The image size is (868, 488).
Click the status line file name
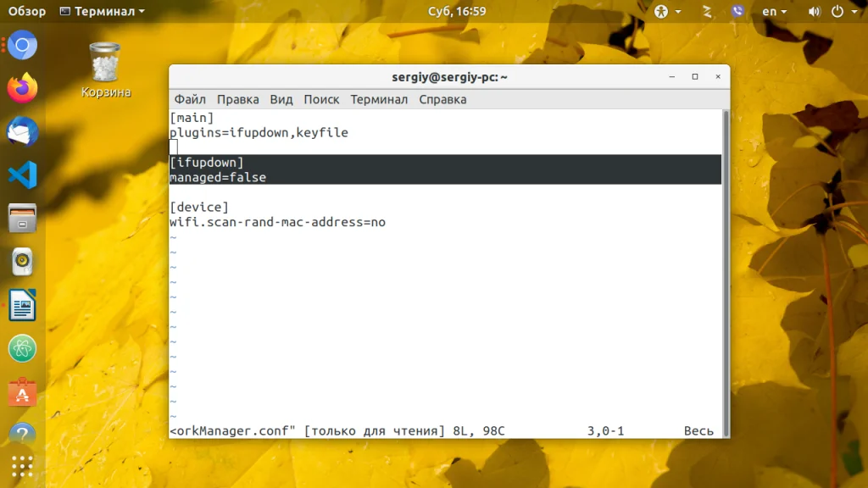pyautogui.click(x=232, y=431)
